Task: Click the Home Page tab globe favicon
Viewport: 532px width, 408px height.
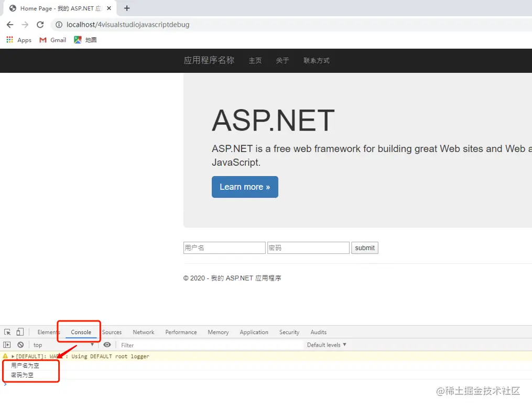Action: (x=13, y=8)
